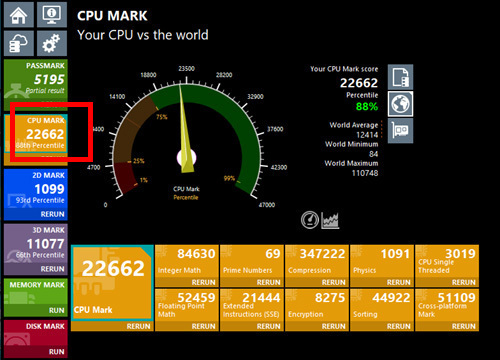This screenshot has height=360, width=500.
Task: Rerun the Prime Numbers test
Action: tap(268, 283)
